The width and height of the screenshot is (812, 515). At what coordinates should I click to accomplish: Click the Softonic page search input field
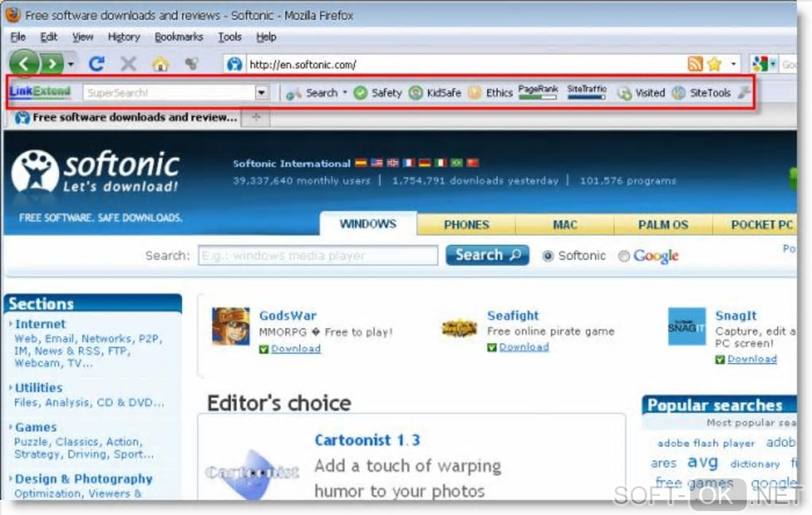pyautogui.click(x=318, y=256)
